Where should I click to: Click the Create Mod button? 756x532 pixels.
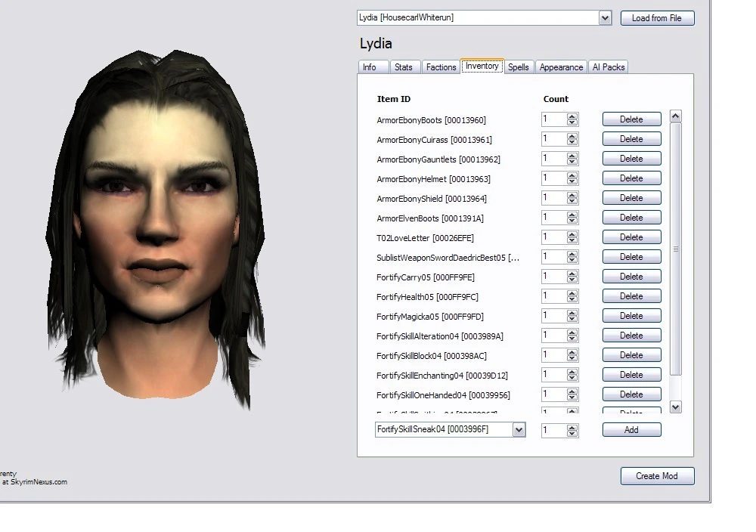coord(657,476)
